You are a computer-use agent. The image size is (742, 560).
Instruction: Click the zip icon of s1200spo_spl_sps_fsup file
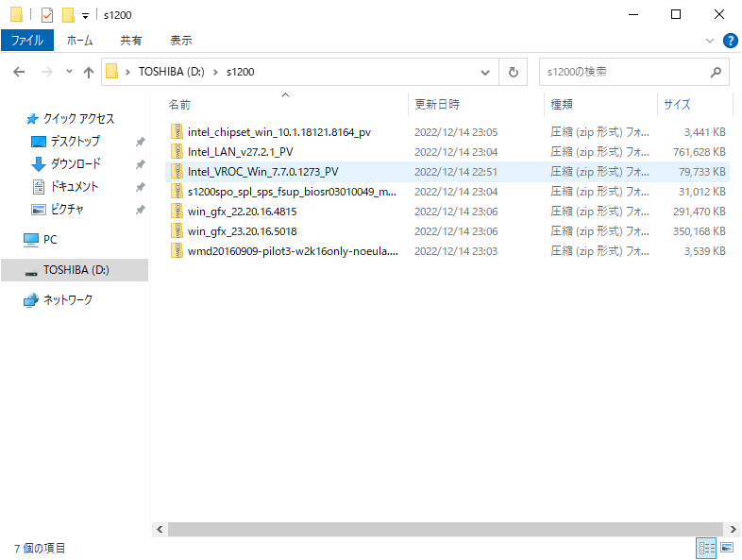[x=177, y=192]
